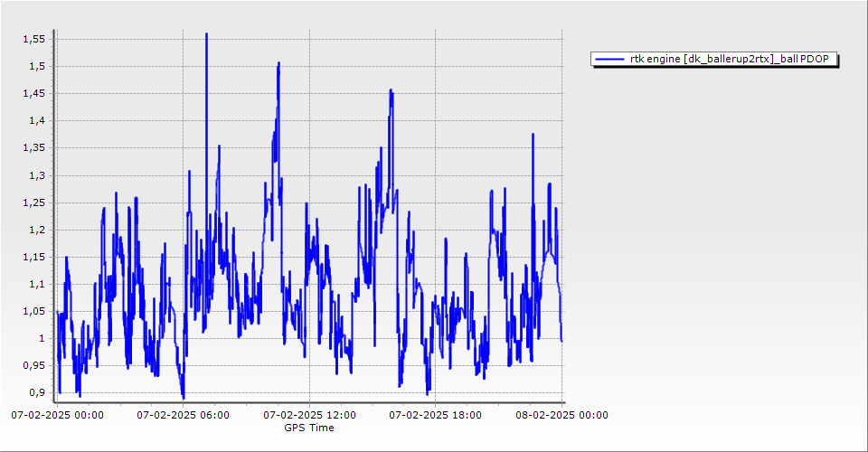
Task: Click the highest PDOP spike above 1,55
Action: pyautogui.click(x=206, y=34)
